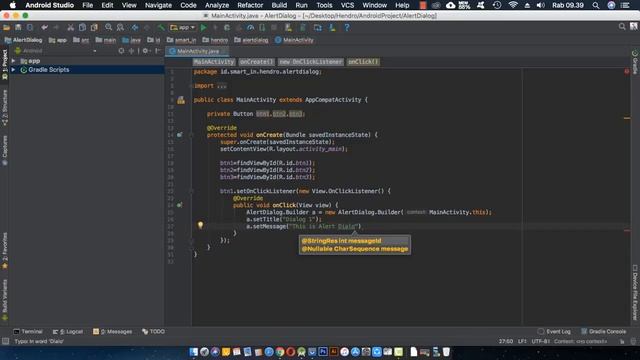This screenshot has width=640, height=360.
Task: Click class gutter icon beside MainActivity declaration
Action: point(181,100)
